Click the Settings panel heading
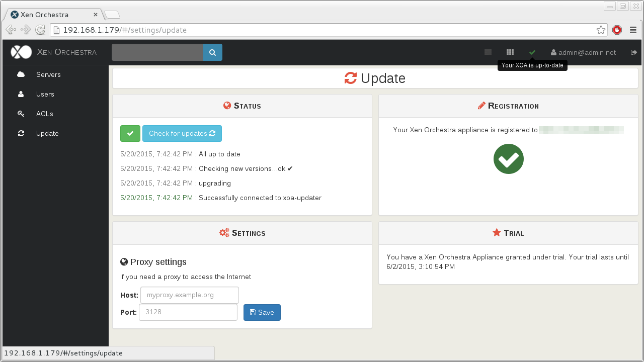The width and height of the screenshot is (644, 362). [242, 233]
